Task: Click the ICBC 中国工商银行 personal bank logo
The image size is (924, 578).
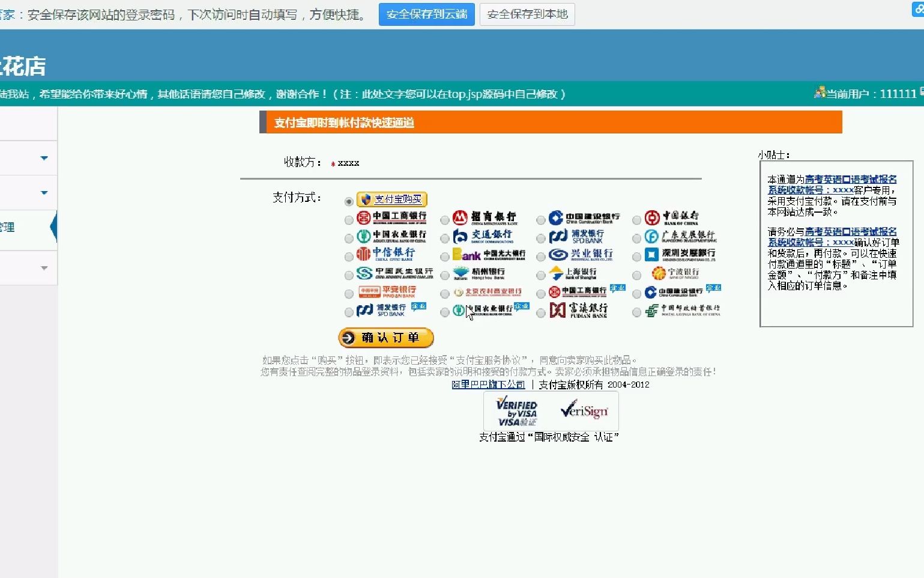Action: (391, 218)
